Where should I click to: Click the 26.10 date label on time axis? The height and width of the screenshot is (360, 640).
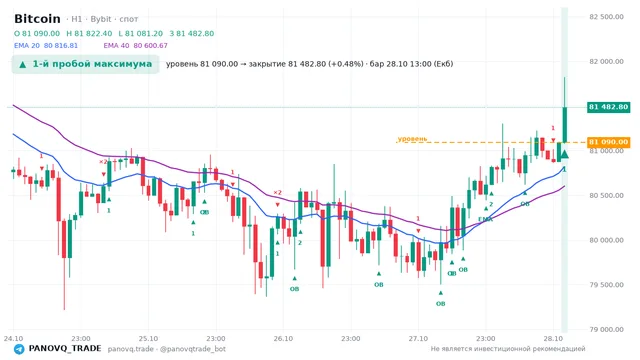(x=283, y=338)
